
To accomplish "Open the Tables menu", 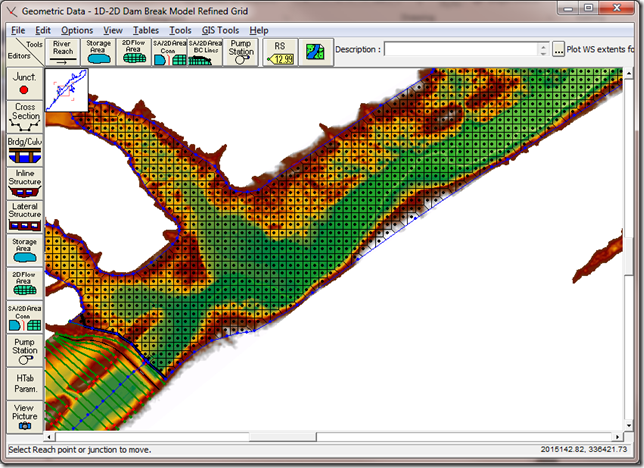I will (145, 31).
